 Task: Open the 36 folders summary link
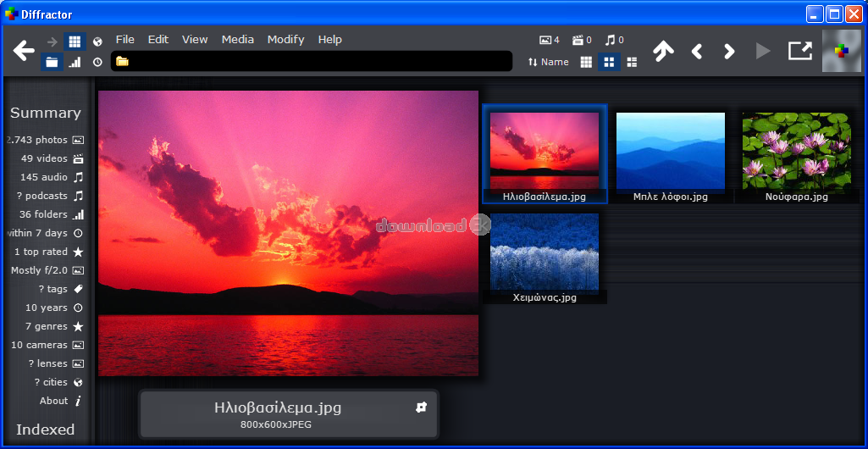[x=52, y=215]
